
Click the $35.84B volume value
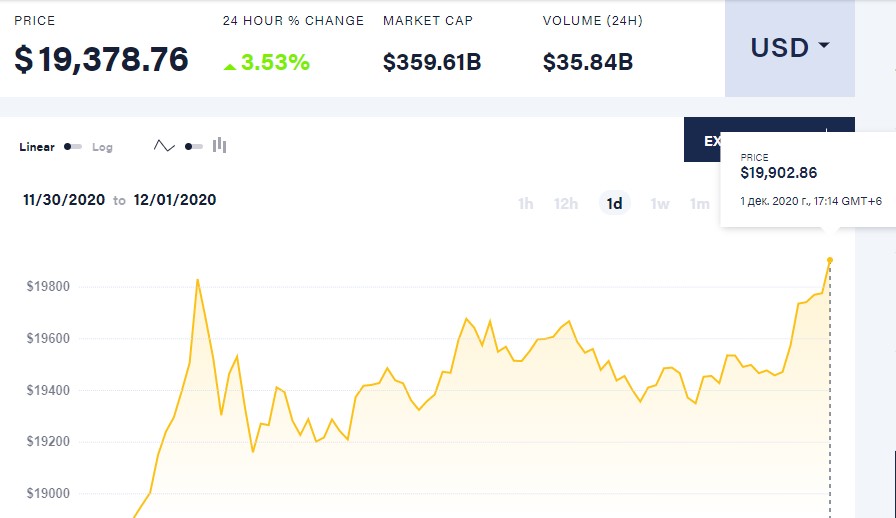point(588,63)
